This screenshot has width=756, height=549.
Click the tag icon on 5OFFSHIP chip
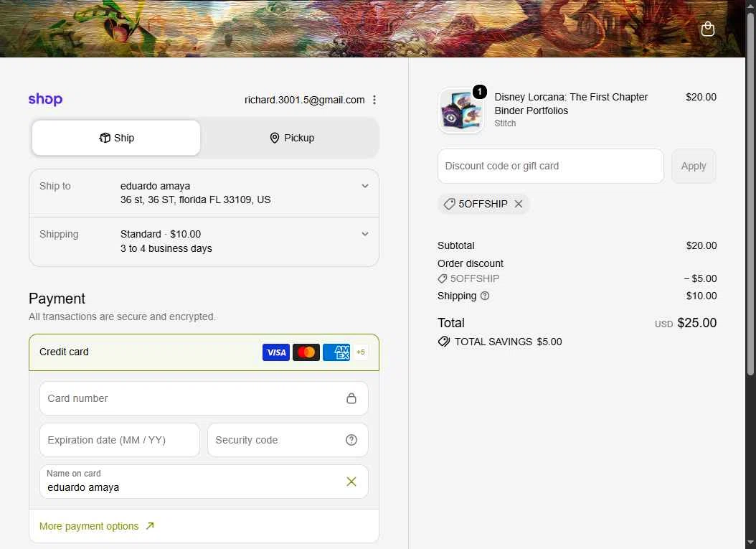449,204
